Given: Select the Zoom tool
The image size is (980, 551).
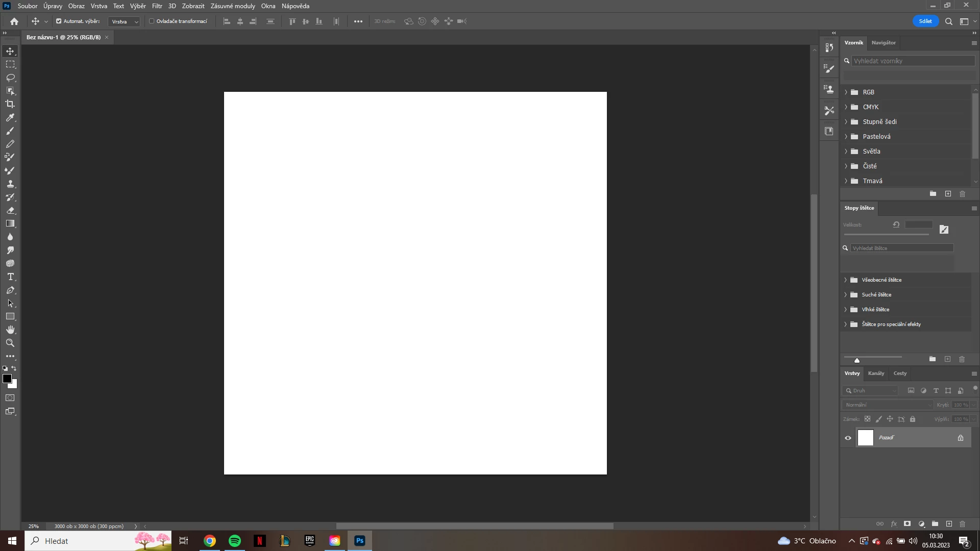Looking at the screenshot, I should 10,343.
